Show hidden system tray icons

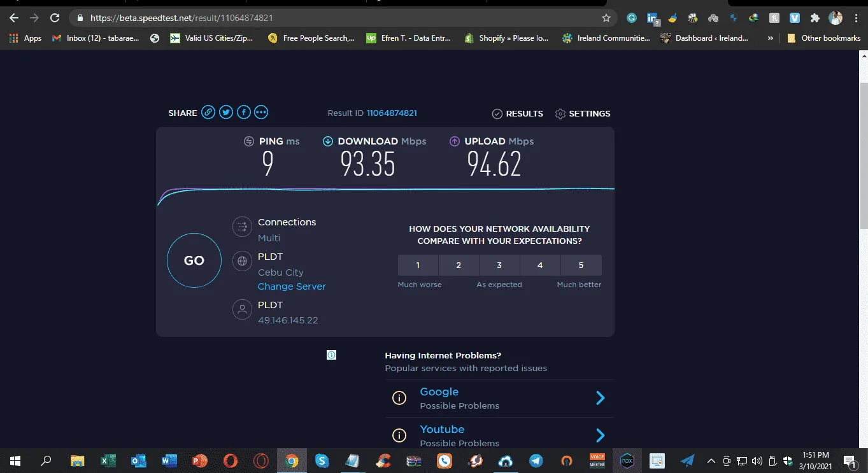711,460
